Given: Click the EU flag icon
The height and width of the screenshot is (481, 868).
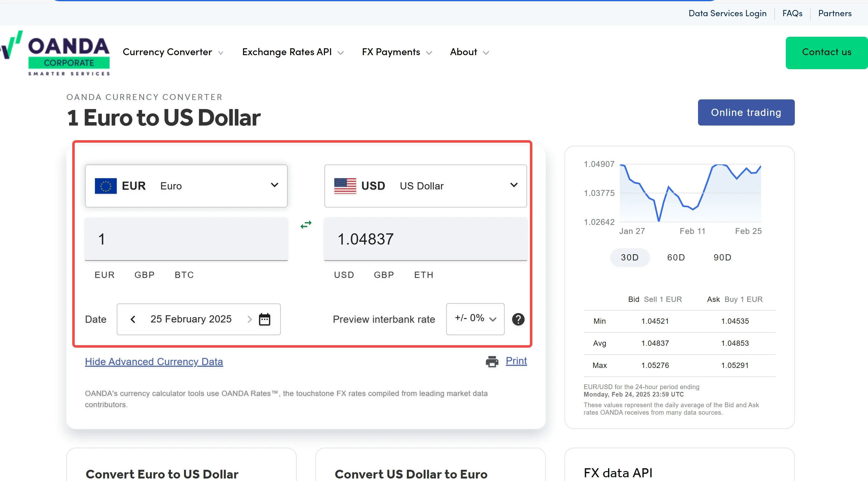Looking at the screenshot, I should [x=106, y=186].
